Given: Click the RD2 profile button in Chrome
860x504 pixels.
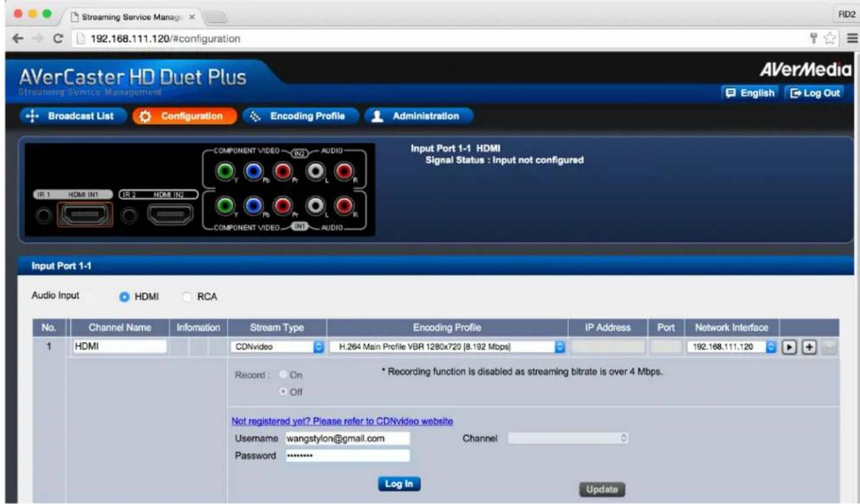Looking at the screenshot, I should click(x=846, y=14).
